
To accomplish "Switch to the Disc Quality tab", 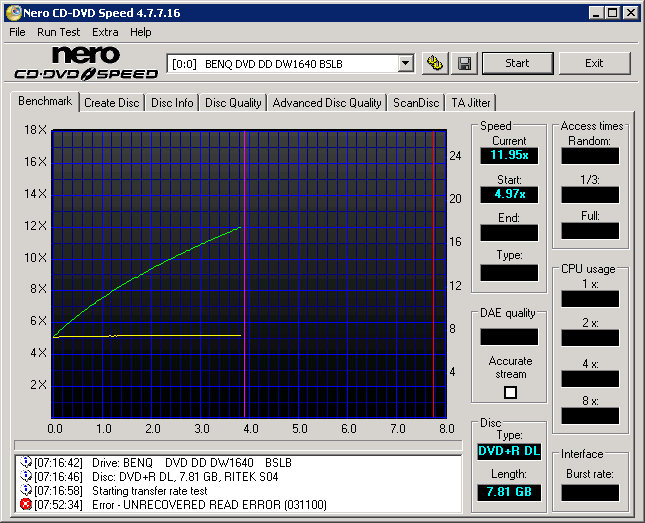I will click(233, 102).
